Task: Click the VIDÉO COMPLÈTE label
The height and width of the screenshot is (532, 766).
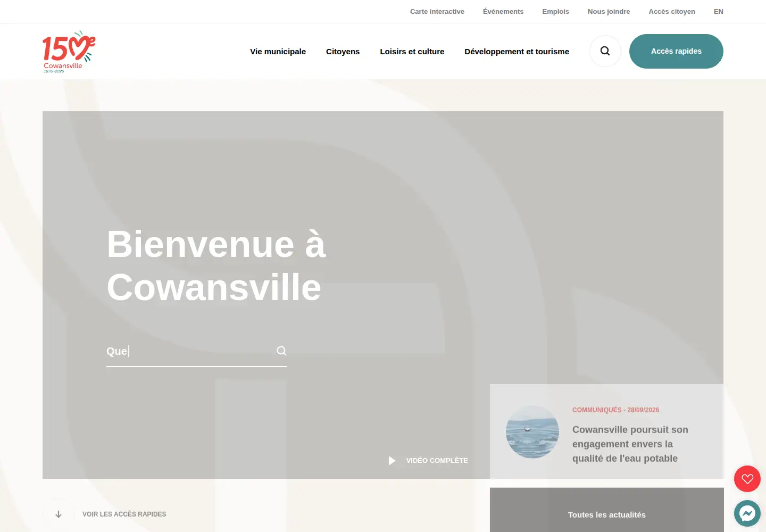Action: (437, 461)
